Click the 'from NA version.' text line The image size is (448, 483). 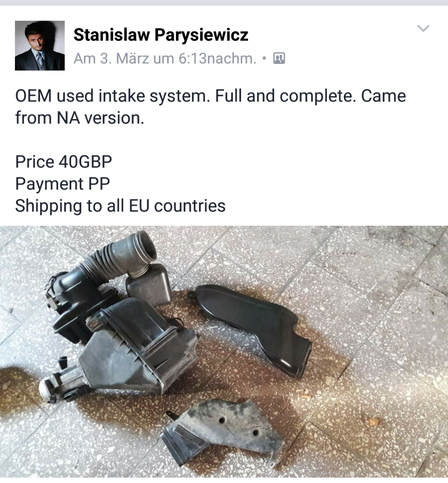pos(80,118)
